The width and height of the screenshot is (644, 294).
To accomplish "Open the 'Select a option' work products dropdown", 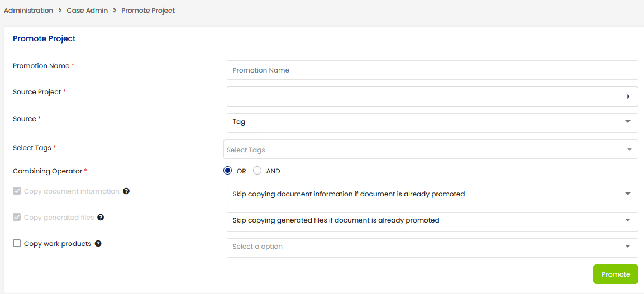I will point(432,248).
